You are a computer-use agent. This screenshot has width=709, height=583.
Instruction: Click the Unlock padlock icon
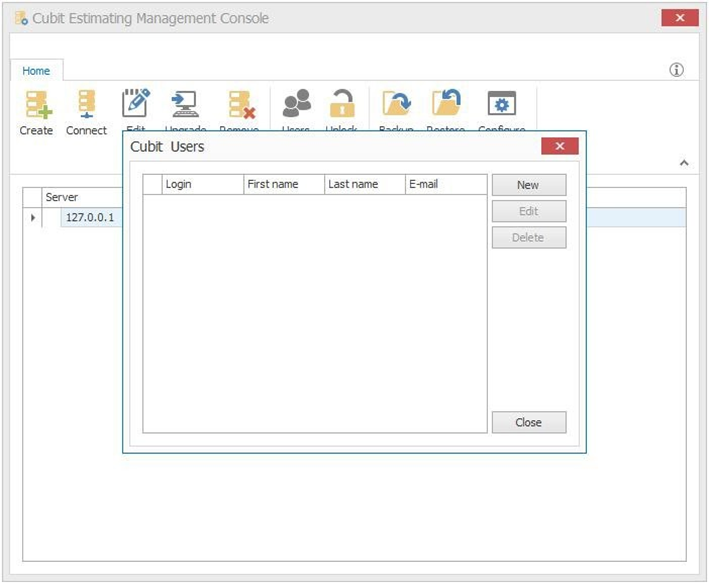pyautogui.click(x=342, y=103)
